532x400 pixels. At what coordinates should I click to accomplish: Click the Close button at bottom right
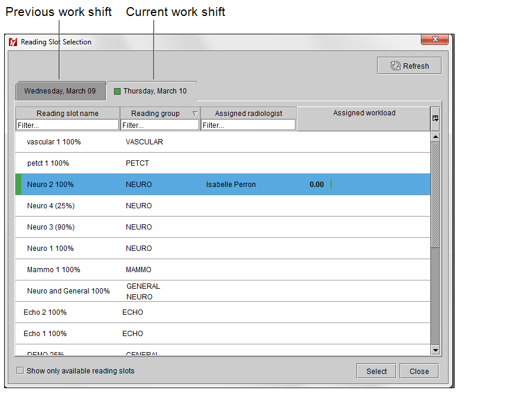tap(419, 371)
